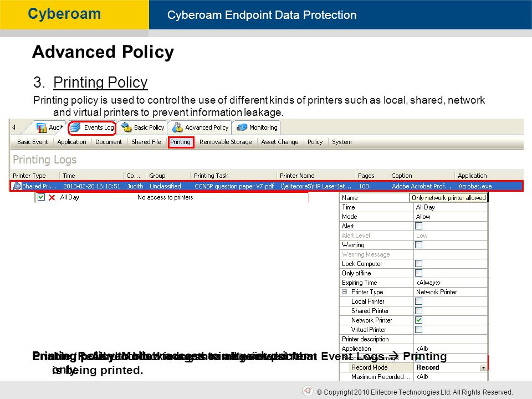Select the System sub-tab

click(342, 142)
